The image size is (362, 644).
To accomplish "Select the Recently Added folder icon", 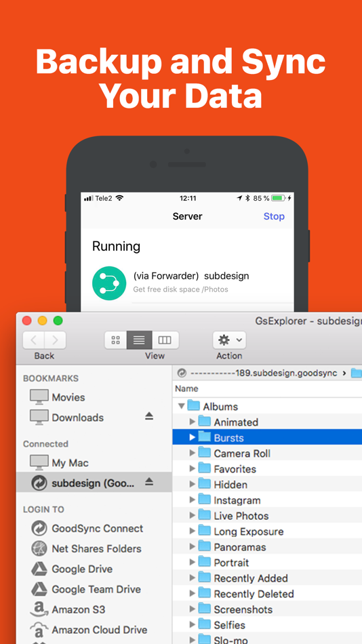I will [204, 578].
